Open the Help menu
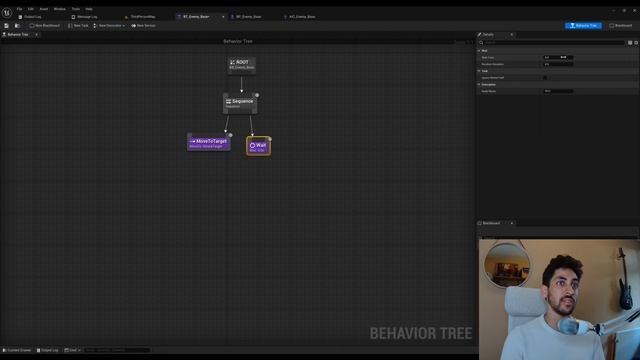 89,9
